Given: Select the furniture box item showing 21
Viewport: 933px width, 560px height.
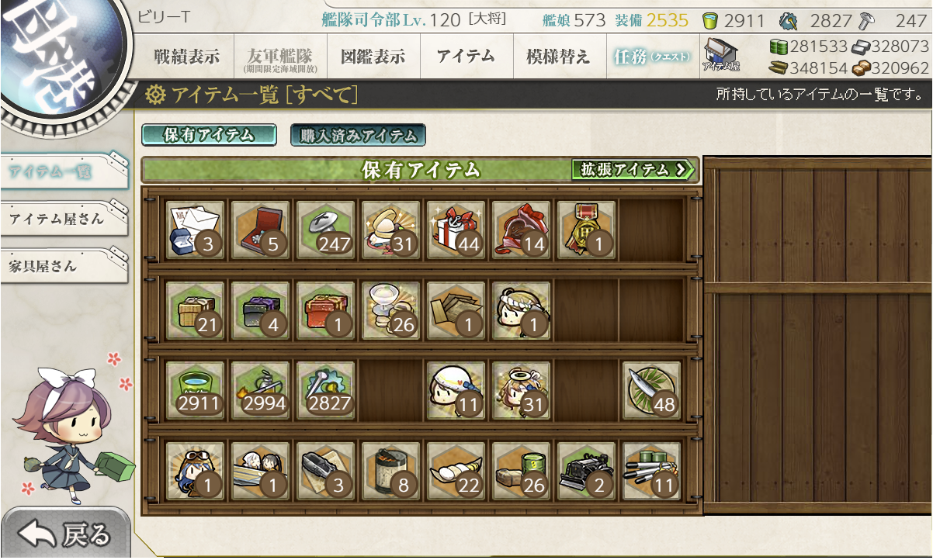Looking at the screenshot, I should 196,310.
